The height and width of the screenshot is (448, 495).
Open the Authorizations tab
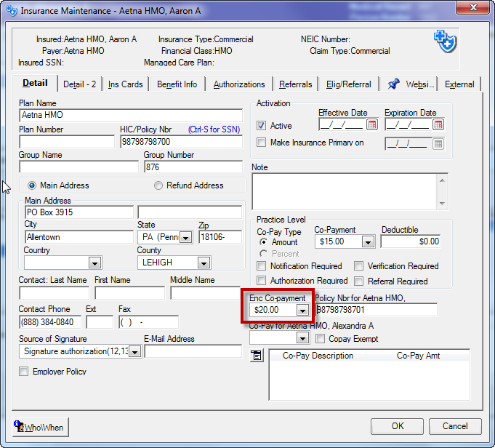[239, 84]
